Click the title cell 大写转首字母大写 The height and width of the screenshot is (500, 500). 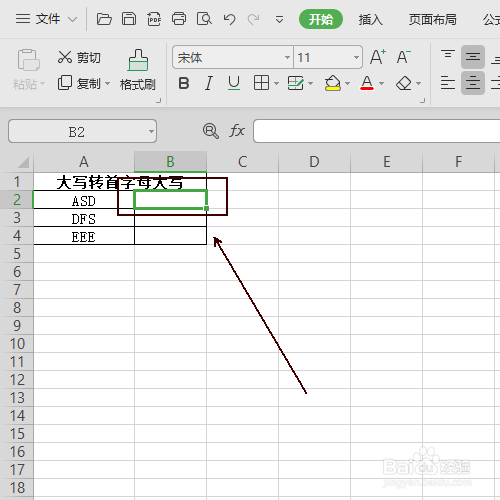point(120,182)
